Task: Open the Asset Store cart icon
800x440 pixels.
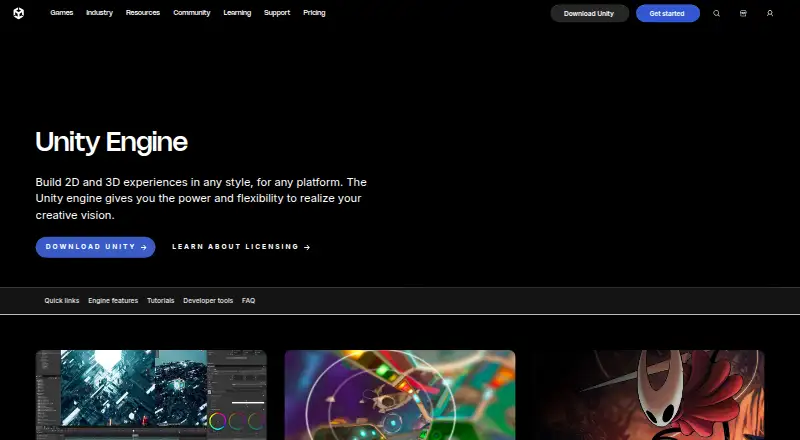Action: [x=743, y=13]
